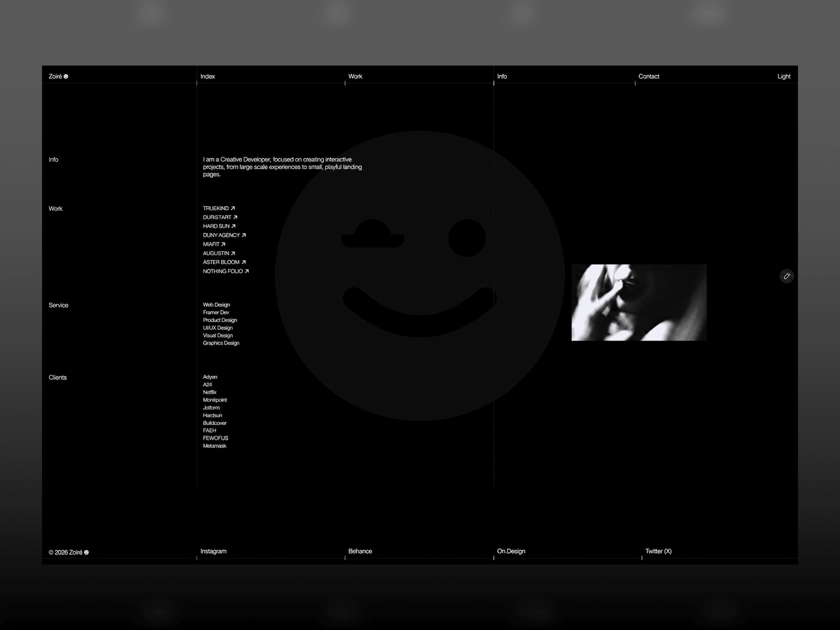Go to the Info nav item in header

click(x=502, y=76)
